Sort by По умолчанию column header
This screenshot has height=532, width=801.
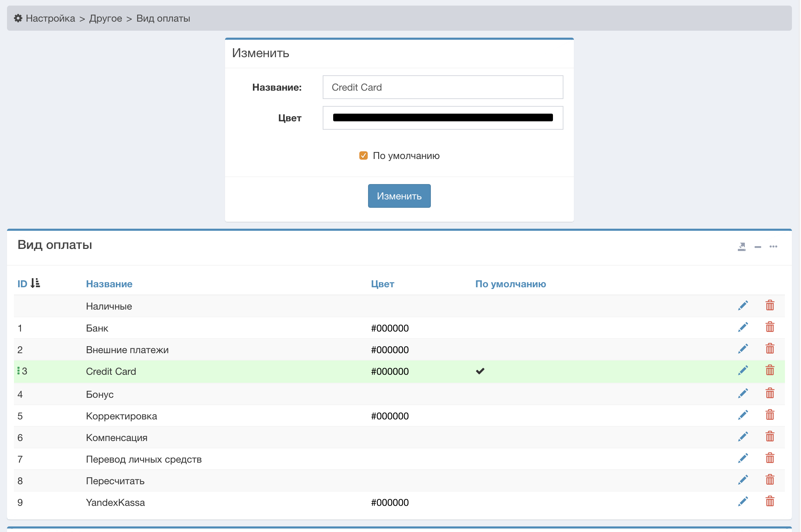click(x=510, y=284)
